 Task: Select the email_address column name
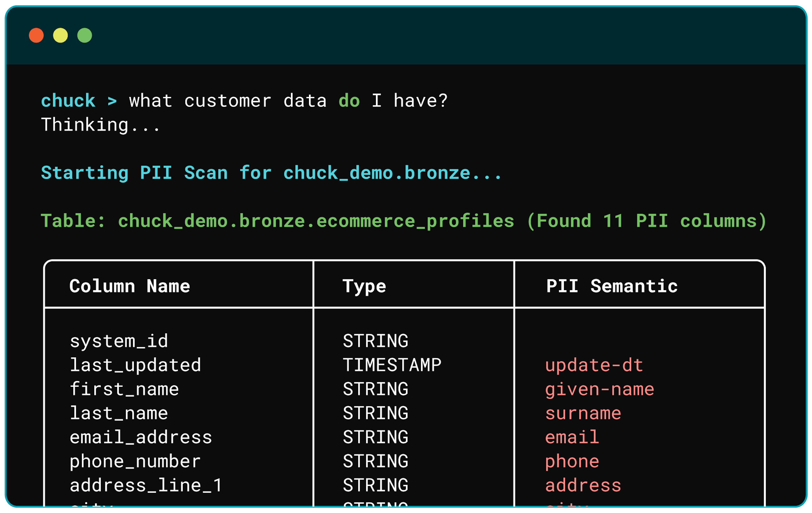pos(141,437)
